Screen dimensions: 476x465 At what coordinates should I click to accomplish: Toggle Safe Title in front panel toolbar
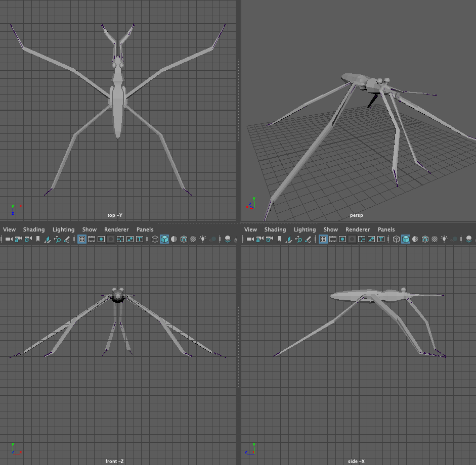[x=140, y=240]
